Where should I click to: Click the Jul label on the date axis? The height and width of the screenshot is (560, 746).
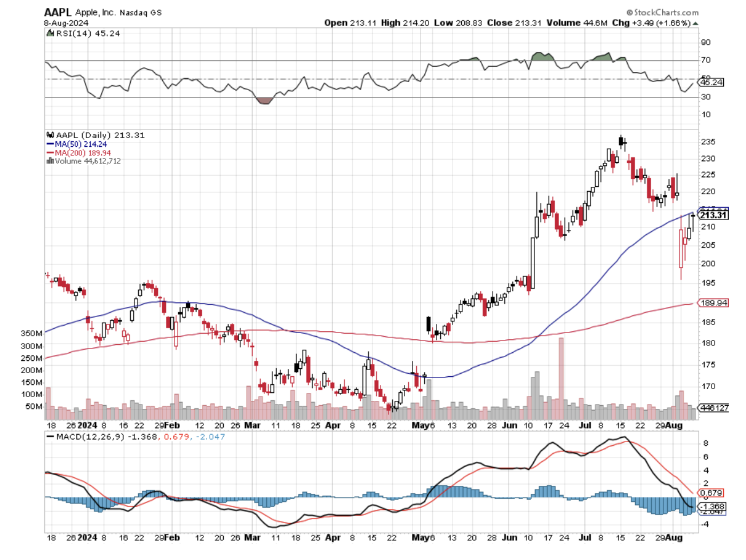(x=584, y=426)
